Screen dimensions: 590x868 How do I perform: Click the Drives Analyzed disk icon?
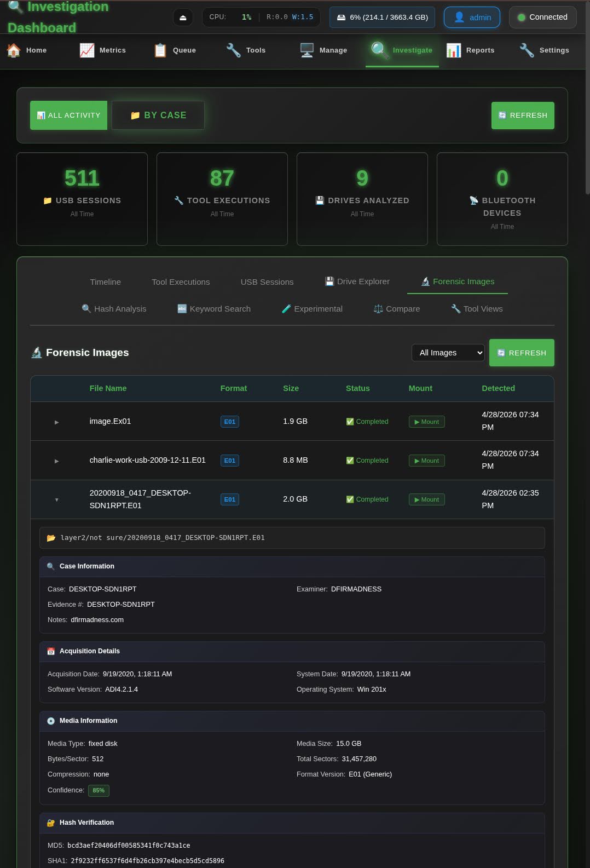(320, 200)
